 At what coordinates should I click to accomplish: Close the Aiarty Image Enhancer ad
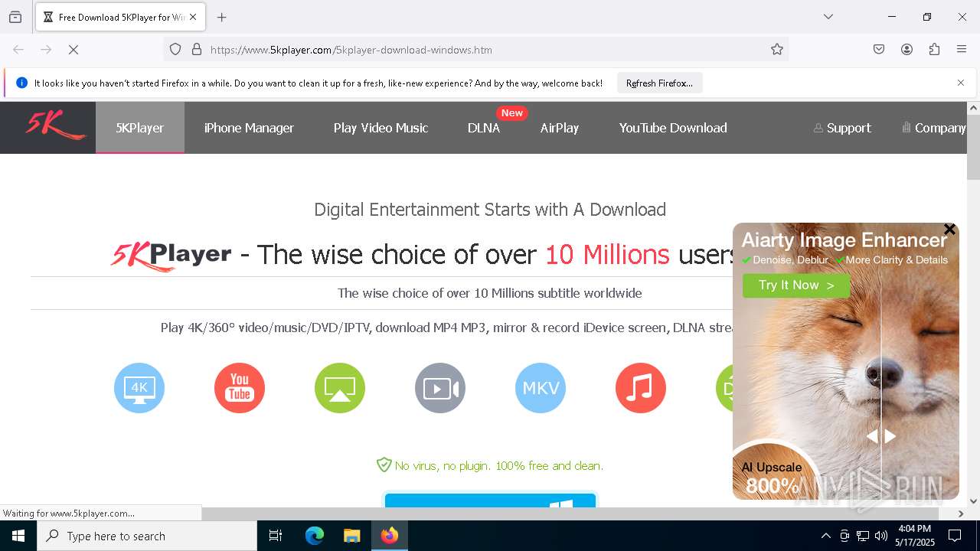[x=949, y=230]
